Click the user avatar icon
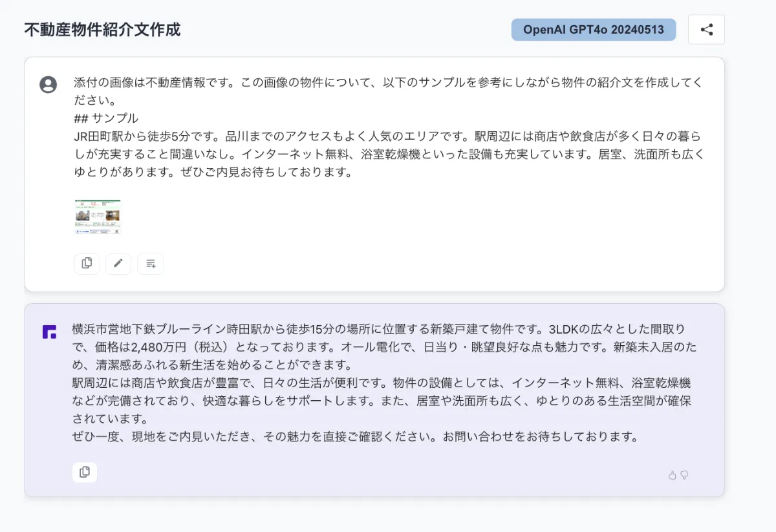Screen dimensions: 776x532 pyautogui.click(x=48, y=85)
